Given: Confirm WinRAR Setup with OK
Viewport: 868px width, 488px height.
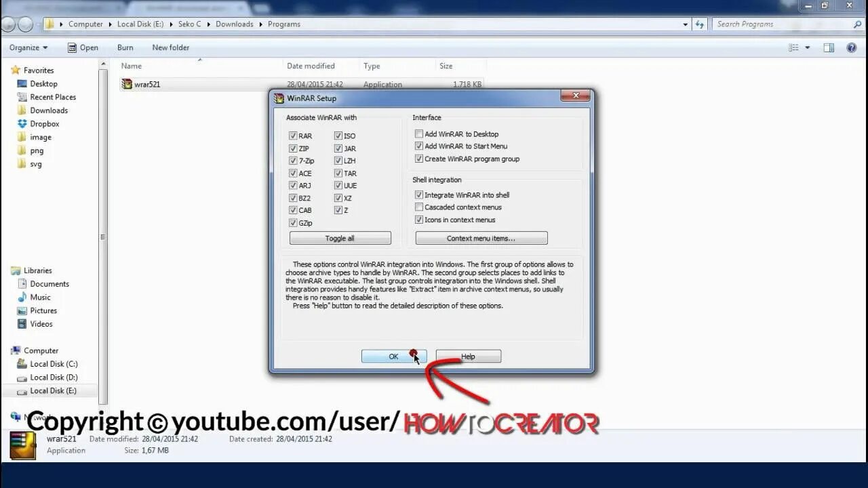Looking at the screenshot, I should (x=393, y=357).
